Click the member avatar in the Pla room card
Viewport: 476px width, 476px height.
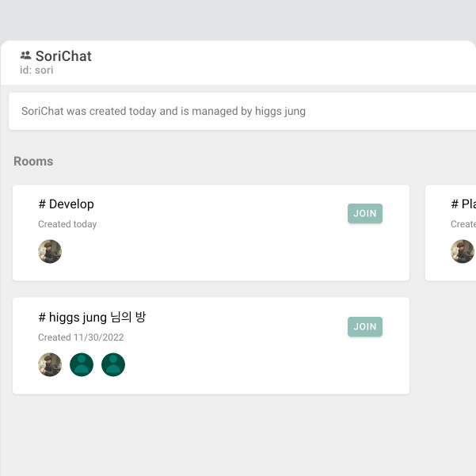pos(463,252)
